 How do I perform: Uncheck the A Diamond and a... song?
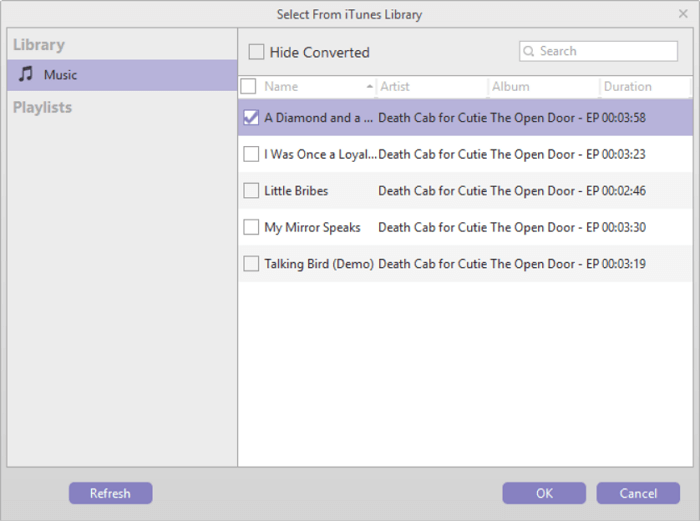(251, 118)
